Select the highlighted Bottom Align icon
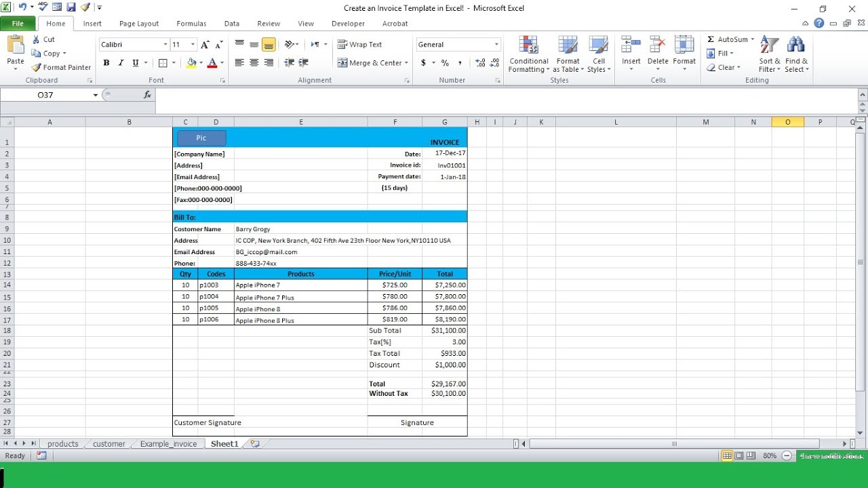868x488 pixels. coord(269,45)
